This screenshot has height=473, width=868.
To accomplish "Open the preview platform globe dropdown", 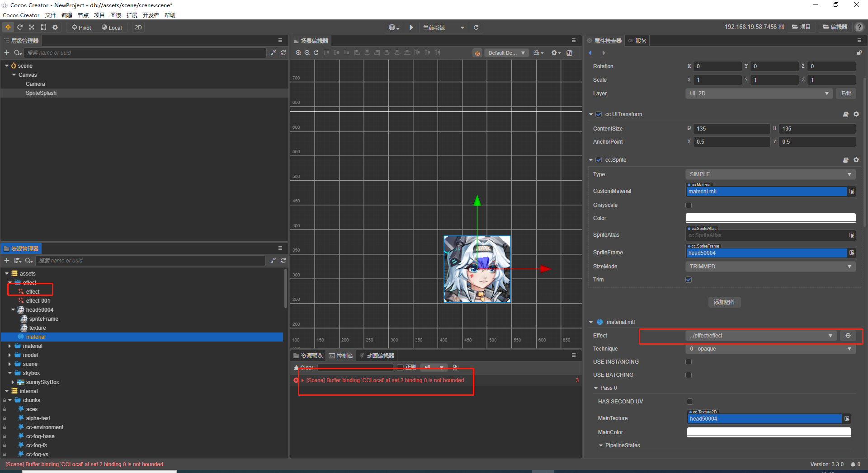I will coord(394,27).
